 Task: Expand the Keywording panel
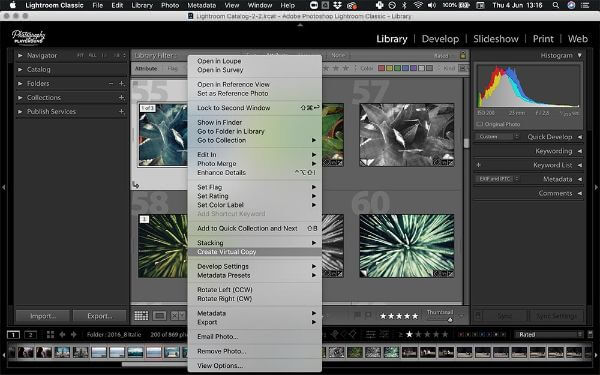pyautogui.click(x=580, y=151)
